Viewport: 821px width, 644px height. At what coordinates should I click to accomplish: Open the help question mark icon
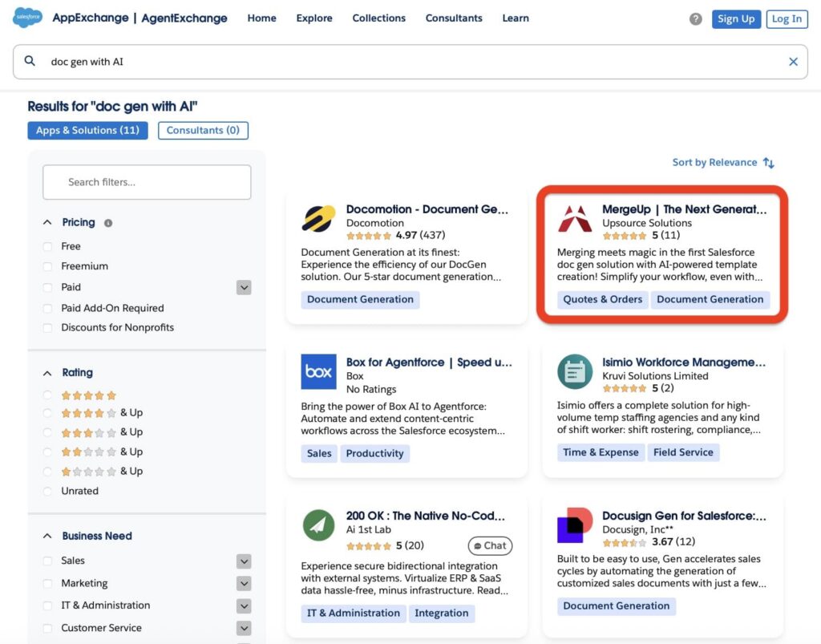[695, 19]
